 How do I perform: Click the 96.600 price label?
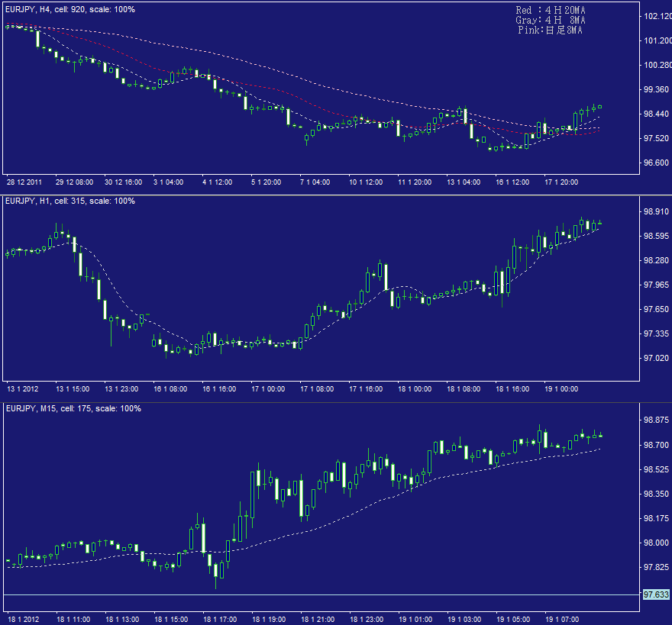tap(656, 163)
